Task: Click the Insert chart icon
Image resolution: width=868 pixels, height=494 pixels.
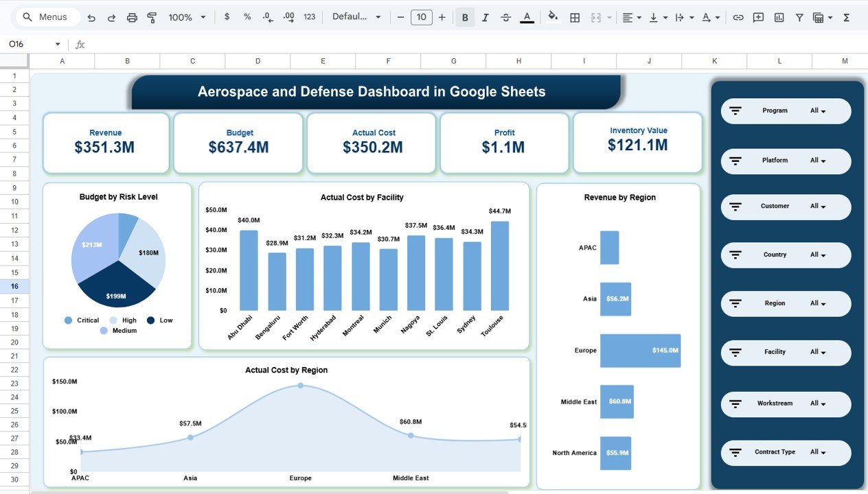Action: [779, 16]
